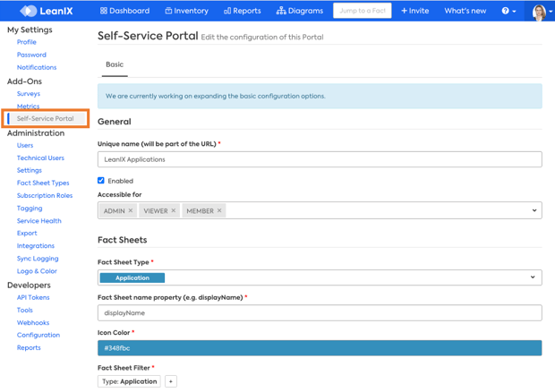Open developer Reports link in sidebar
Screen dimensions: 555x392
(29, 348)
